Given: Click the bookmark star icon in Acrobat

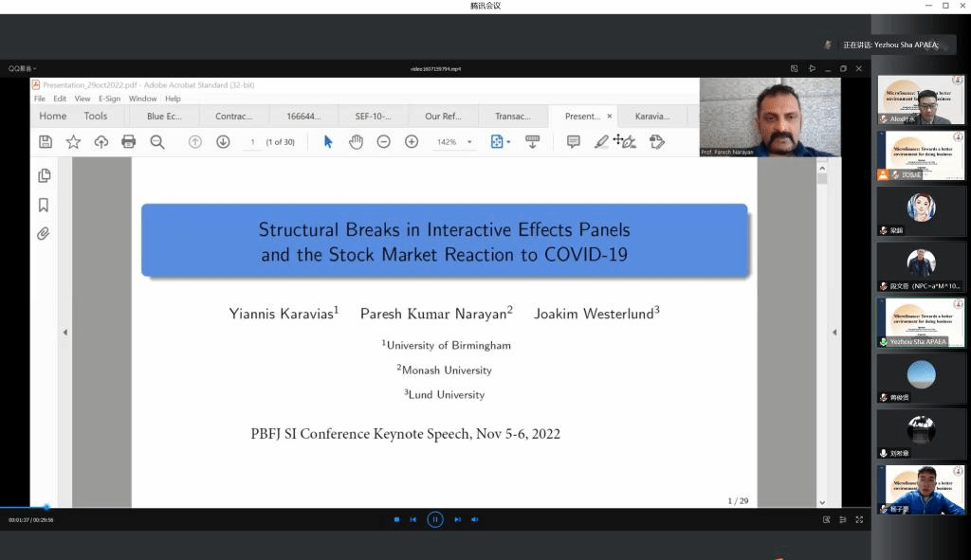Looking at the screenshot, I should click(73, 142).
